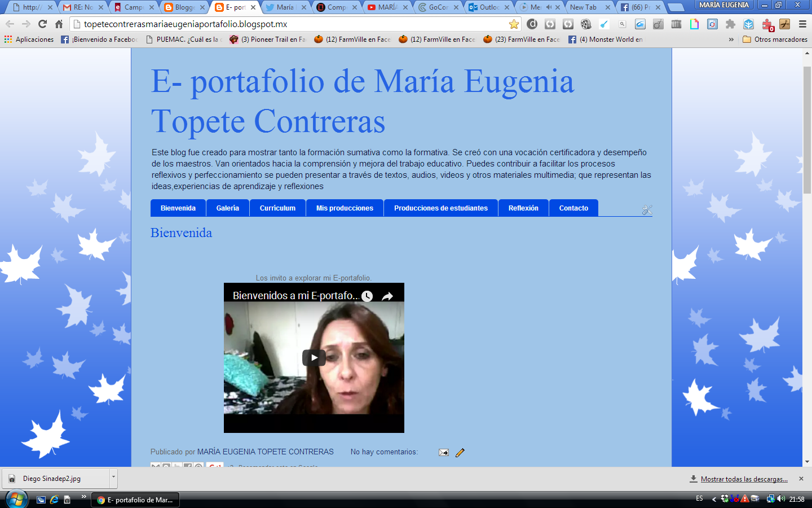Viewport: 812px width, 508px height.
Task: Click the ES language indicator
Action: click(699, 499)
